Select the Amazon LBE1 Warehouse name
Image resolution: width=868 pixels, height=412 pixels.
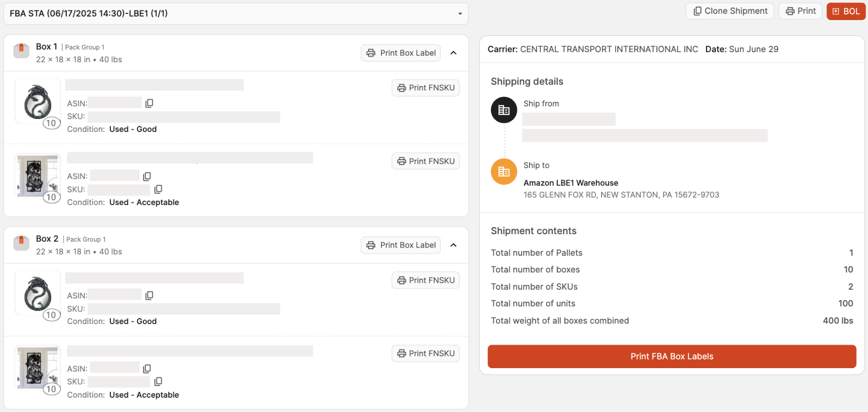[571, 183]
